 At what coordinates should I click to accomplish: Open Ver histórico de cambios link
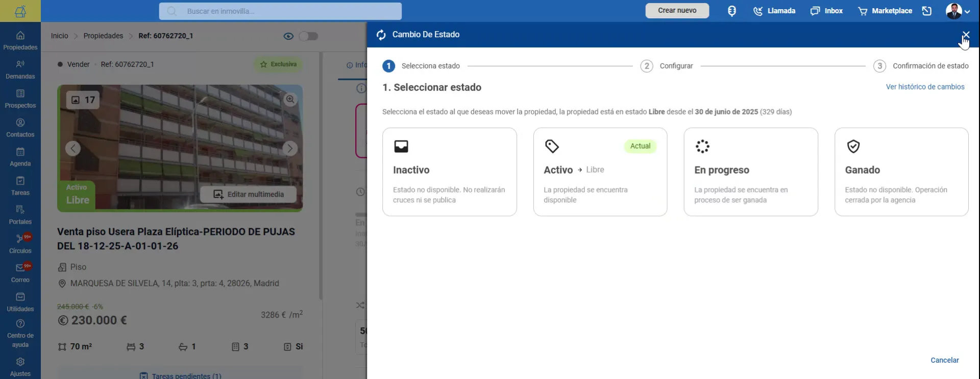pyautogui.click(x=925, y=87)
